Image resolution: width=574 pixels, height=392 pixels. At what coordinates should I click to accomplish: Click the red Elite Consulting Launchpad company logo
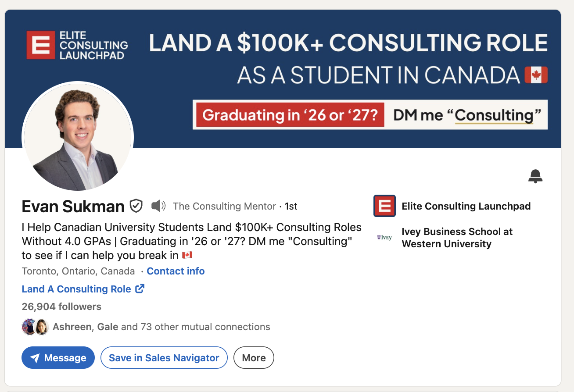[x=384, y=206]
